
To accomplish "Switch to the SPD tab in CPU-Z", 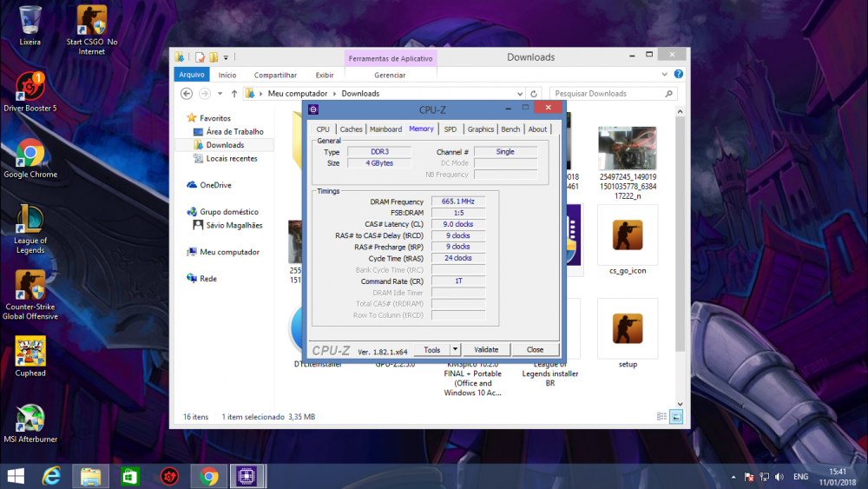I will 450,129.
